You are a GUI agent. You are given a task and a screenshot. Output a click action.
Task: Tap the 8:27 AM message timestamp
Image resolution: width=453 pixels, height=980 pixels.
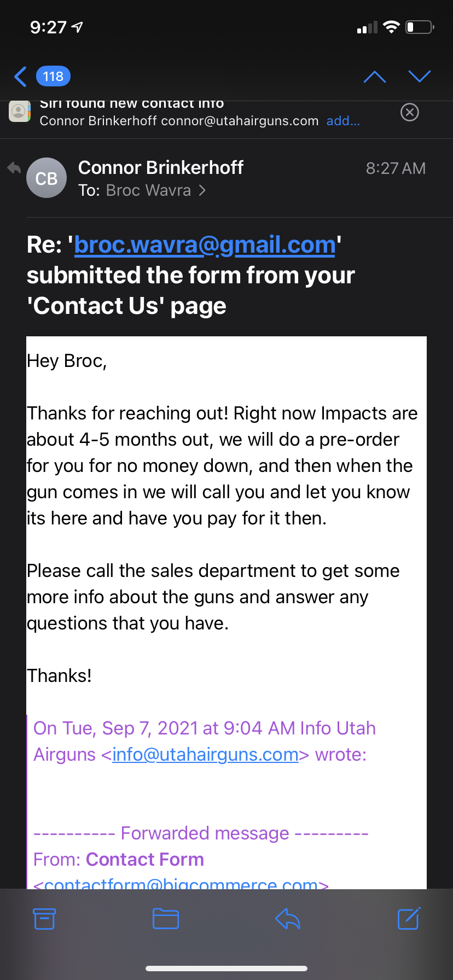(396, 168)
